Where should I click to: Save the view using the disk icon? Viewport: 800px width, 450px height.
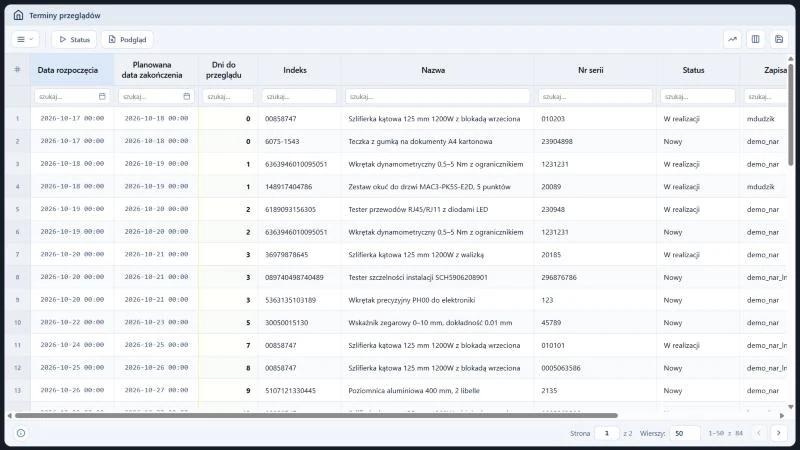coord(779,39)
